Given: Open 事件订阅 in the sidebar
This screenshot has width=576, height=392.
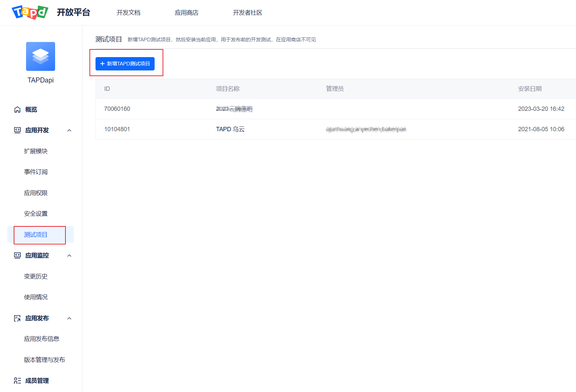Looking at the screenshot, I should click(36, 172).
